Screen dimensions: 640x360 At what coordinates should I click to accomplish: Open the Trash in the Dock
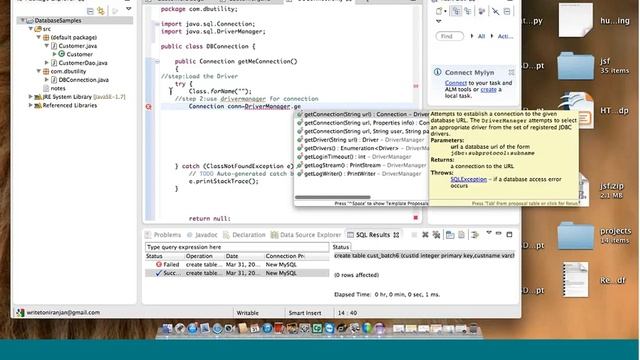pyautogui.click(x=473, y=328)
